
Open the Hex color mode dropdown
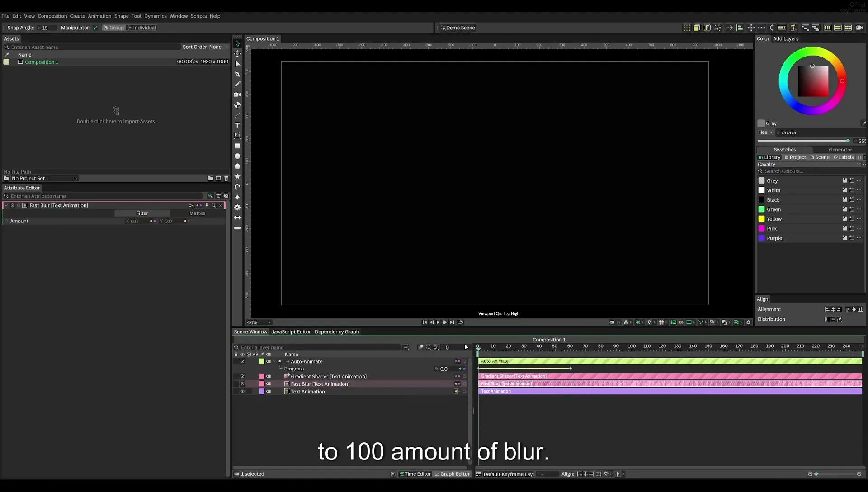point(765,132)
